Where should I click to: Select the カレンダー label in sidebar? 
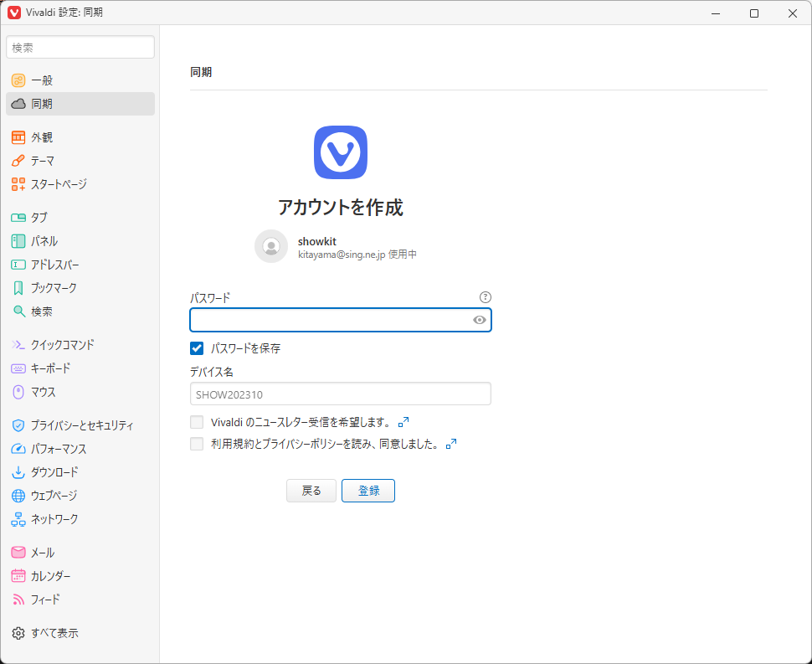pyautogui.click(x=51, y=576)
